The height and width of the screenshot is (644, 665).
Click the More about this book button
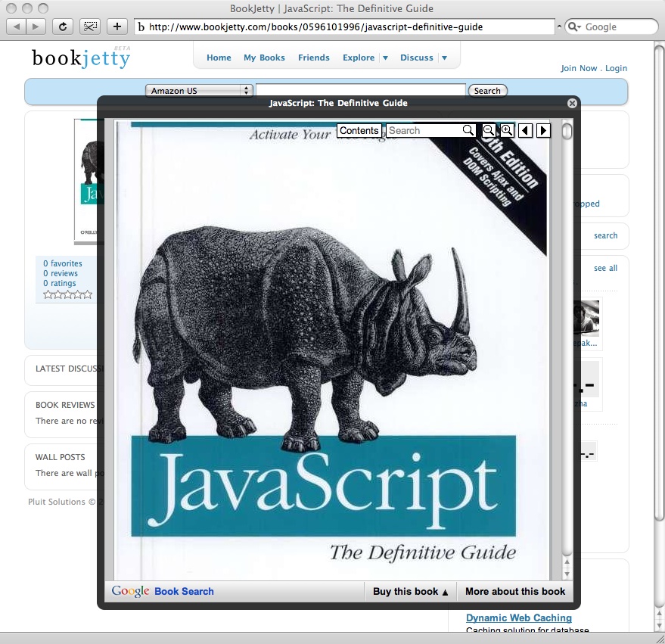click(515, 592)
